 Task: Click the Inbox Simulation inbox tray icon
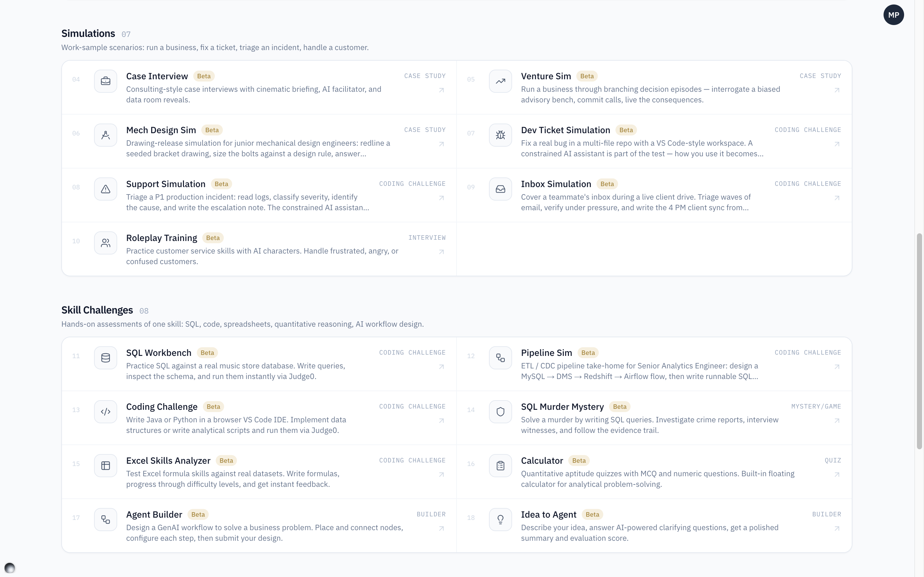(x=500, y=189)
